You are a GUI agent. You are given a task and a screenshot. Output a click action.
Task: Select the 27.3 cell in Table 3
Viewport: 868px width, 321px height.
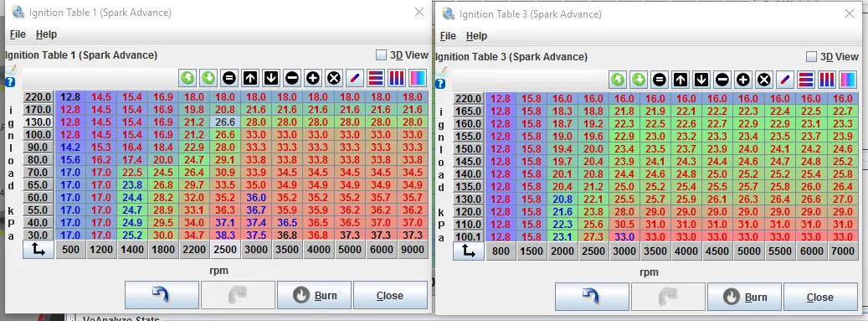[593, 236]
